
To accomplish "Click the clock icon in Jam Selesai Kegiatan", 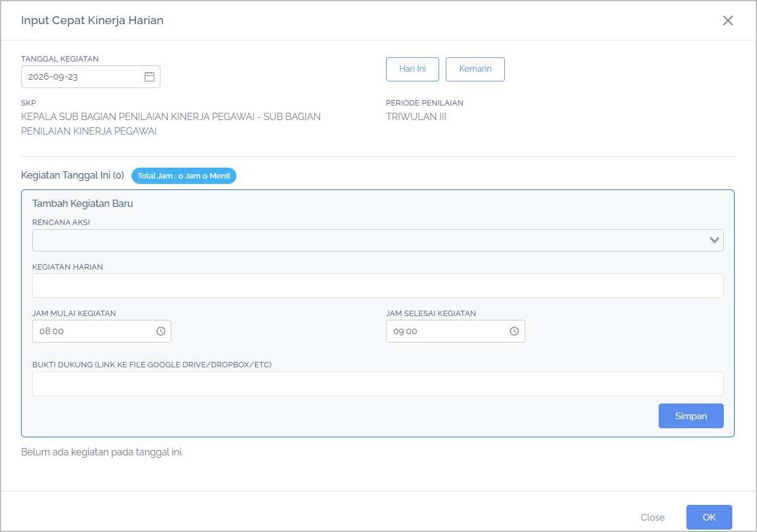I will 515,331.
